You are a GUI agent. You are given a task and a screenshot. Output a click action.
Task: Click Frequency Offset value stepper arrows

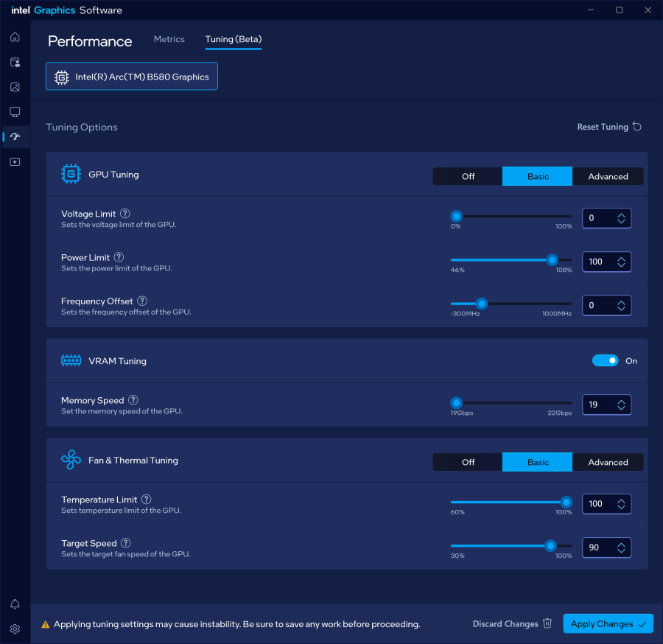pos(621,305)
